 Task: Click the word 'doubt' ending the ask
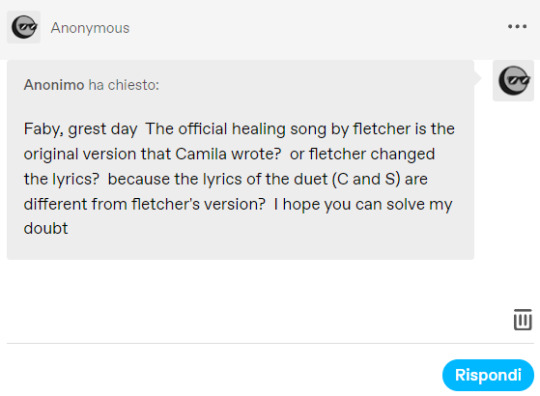46,228
